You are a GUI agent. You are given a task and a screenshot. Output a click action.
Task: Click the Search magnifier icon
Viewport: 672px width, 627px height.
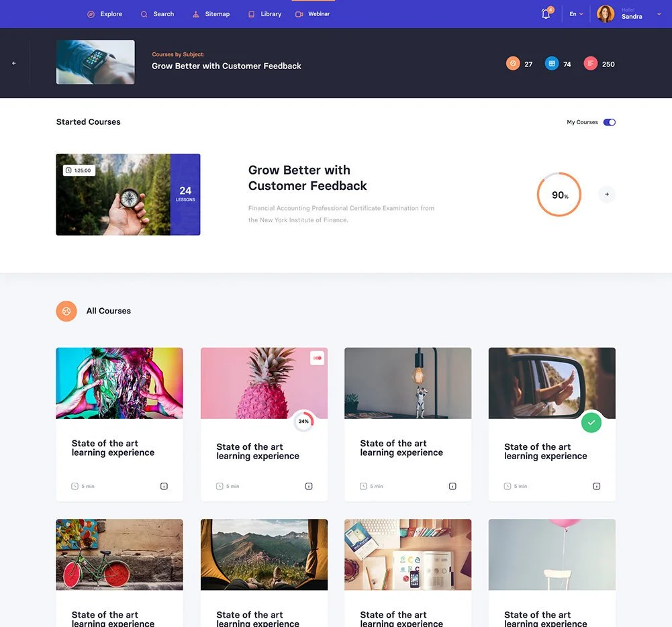click(144, 14)
